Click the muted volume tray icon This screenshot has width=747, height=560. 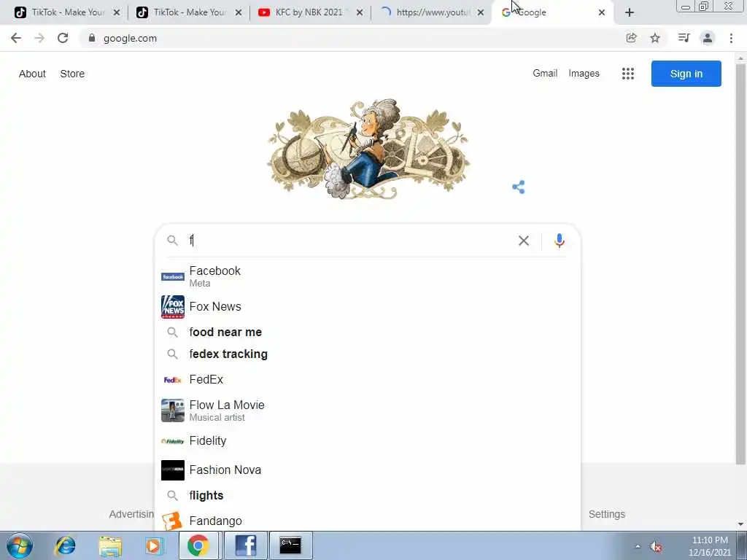tap(656, 547)
